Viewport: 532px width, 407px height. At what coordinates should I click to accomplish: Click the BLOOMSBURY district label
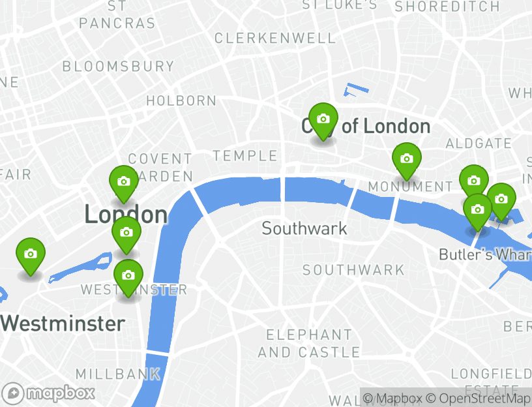(x=119, y=67)
